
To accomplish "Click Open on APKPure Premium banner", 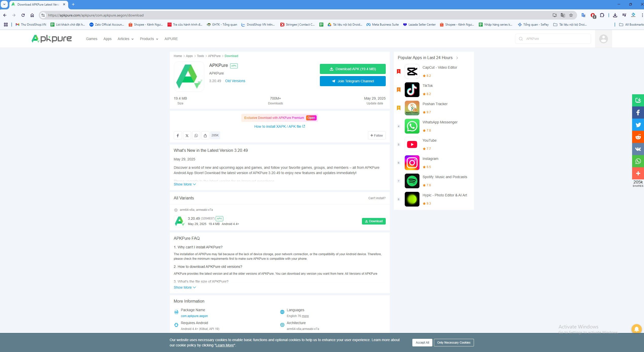I will point(311,118).
